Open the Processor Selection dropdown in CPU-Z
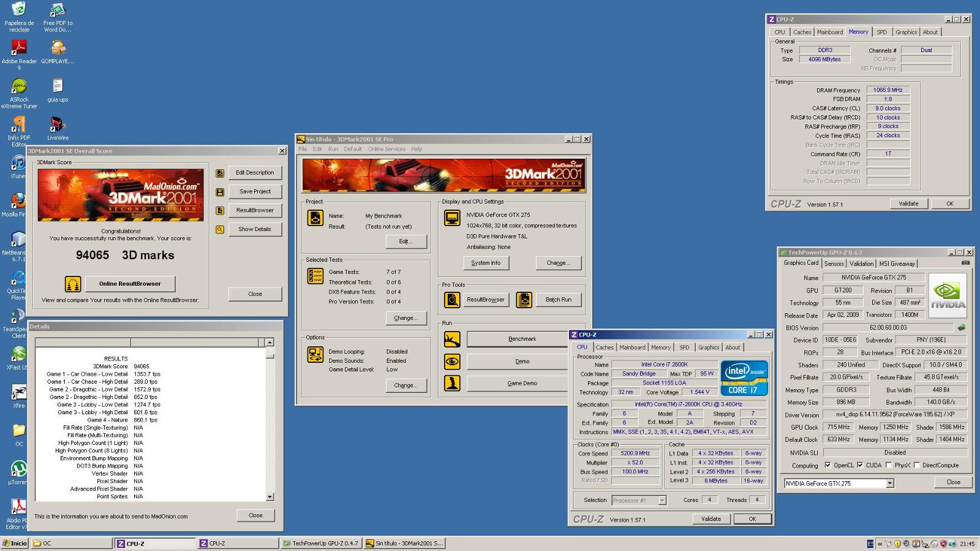Screen dimensions: 980x551 click(662, 501)
